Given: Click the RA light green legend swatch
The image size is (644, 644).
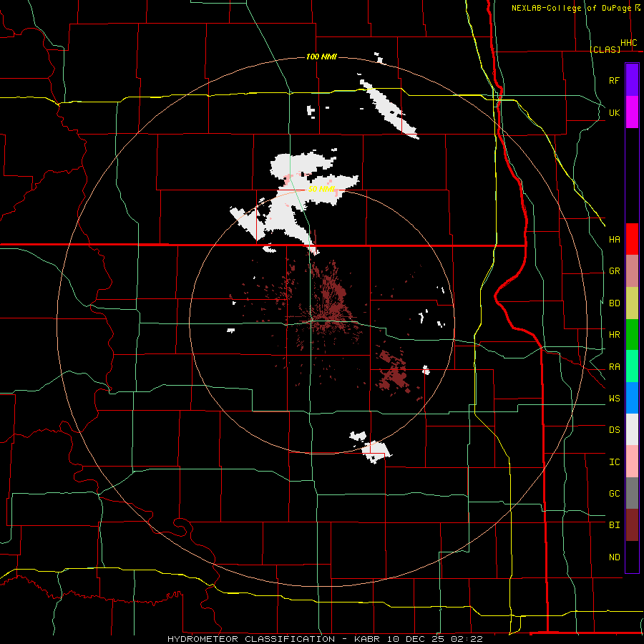Looking at the screenshot, I should tap(632, 366).
